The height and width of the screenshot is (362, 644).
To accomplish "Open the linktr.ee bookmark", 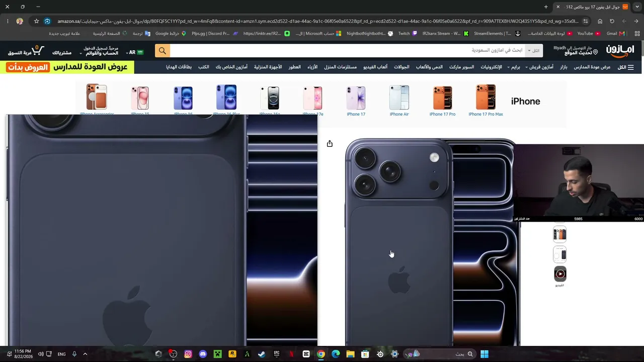I will point(266,34).
